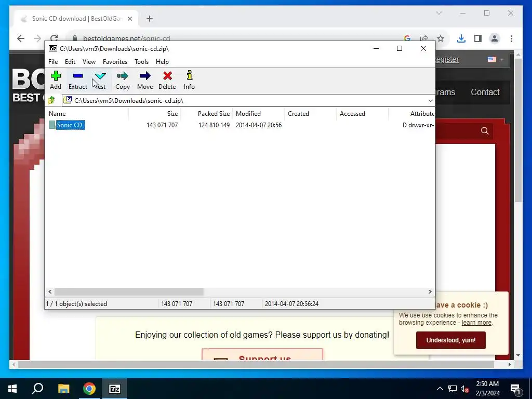The image size is (532, 399).
Task: Click the Sonic CD folder icon
Action: [x=52, y=125]
